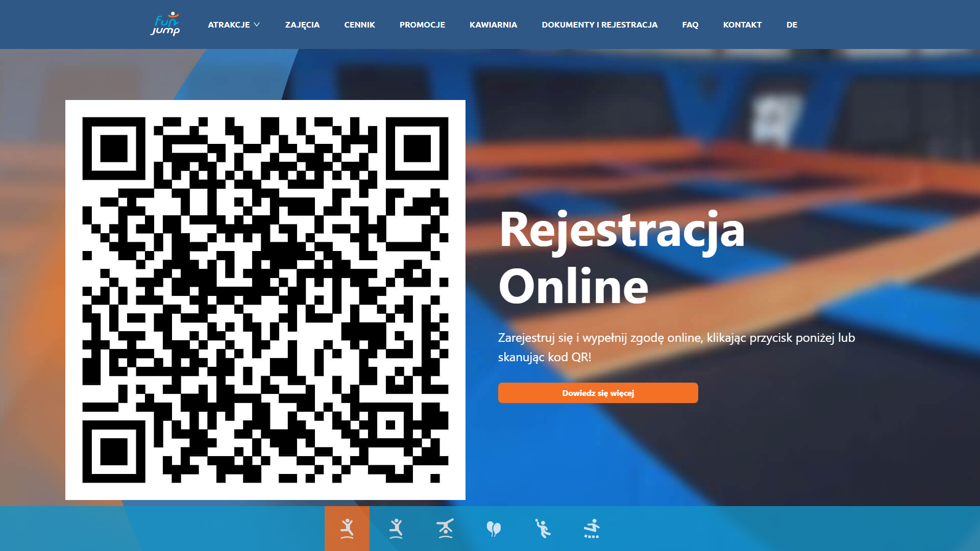Select the balloons party slide icon
Viewport: 980px width, 551px height.
(494, 529)
